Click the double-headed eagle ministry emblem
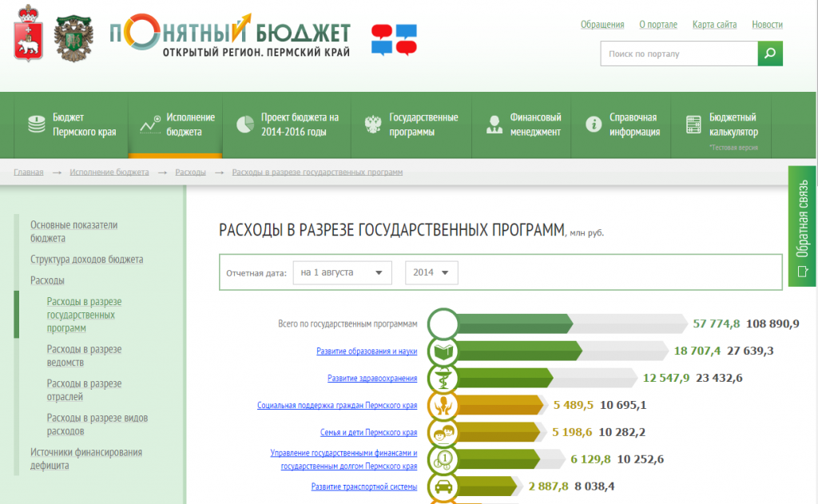This screenshot has height=504, width=818. tap(73, 38)
